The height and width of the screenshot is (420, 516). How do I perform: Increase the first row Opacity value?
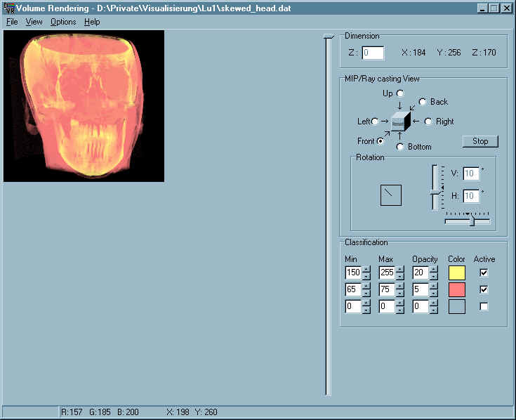coord(434,269)
